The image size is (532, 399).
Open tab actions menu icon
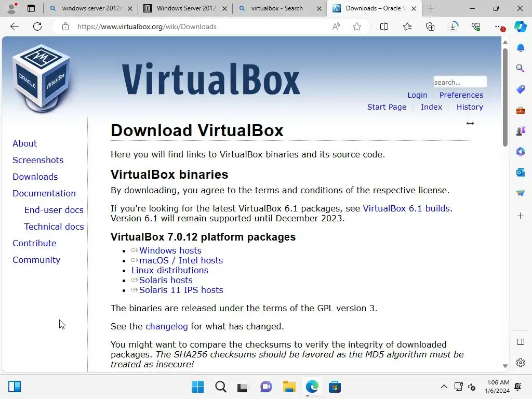tap(31, 8)
